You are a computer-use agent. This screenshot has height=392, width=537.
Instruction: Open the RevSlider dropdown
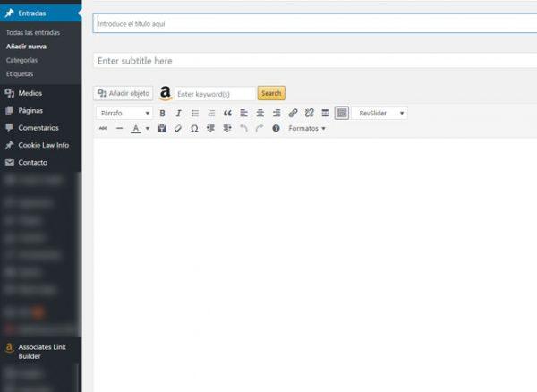(379, 114)
